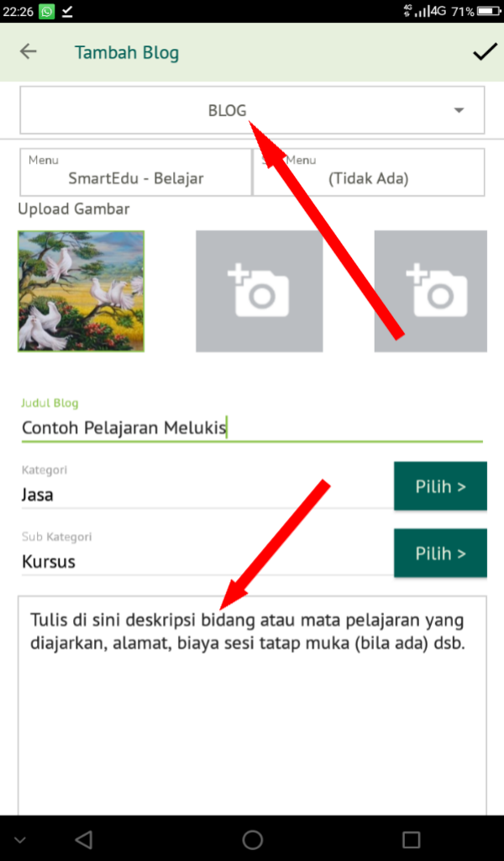Screen dimensions: 504x861
Task: Open the Menu selector SmartEdu - Belajar
Action: pos(136,172)
